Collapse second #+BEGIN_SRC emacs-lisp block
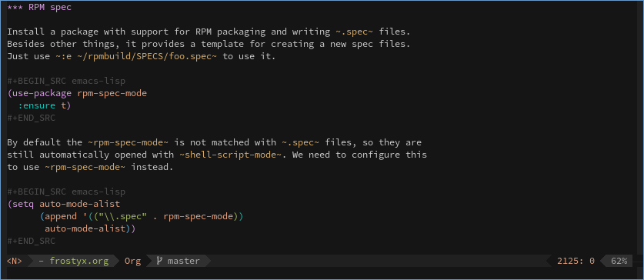The image size is (644, 280). point(66,192)
